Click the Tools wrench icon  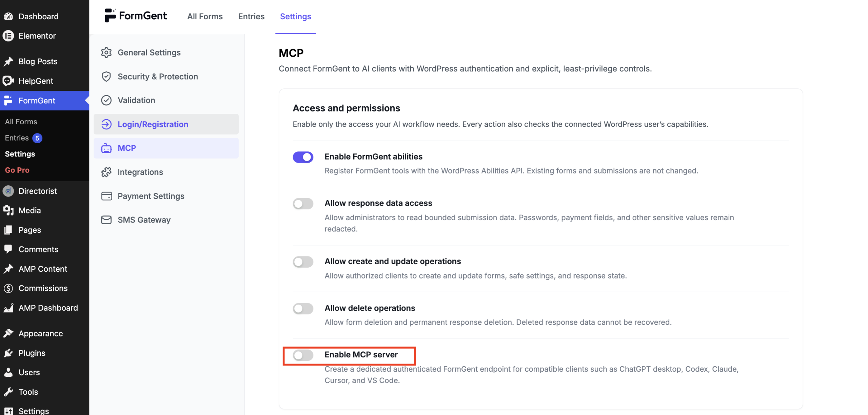pos(8,392)
